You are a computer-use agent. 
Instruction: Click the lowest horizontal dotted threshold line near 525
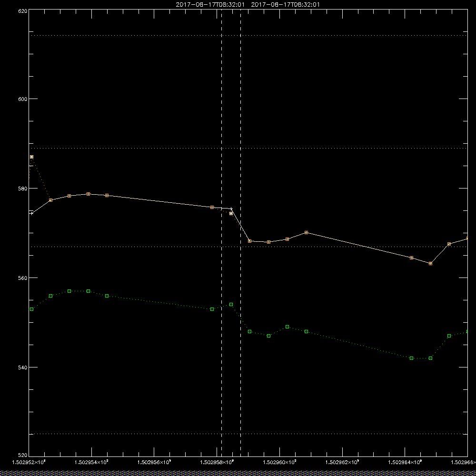pos(248,434)
